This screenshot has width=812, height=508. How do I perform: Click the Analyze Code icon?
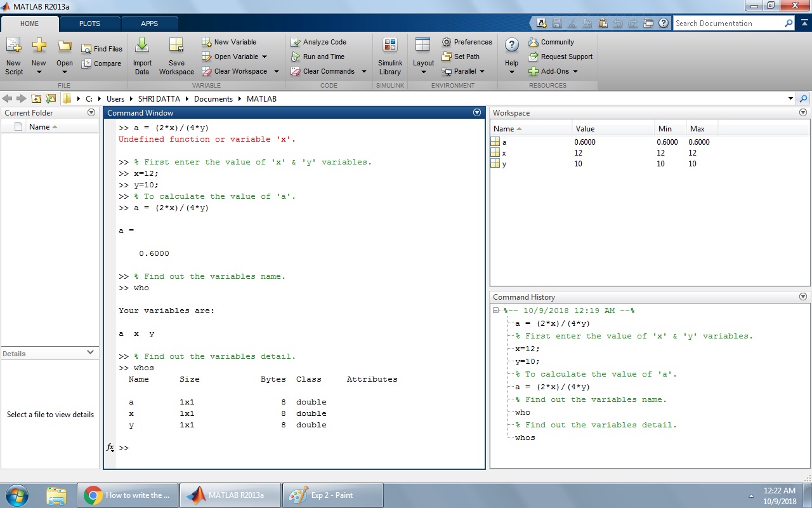(x=318, y=42)
